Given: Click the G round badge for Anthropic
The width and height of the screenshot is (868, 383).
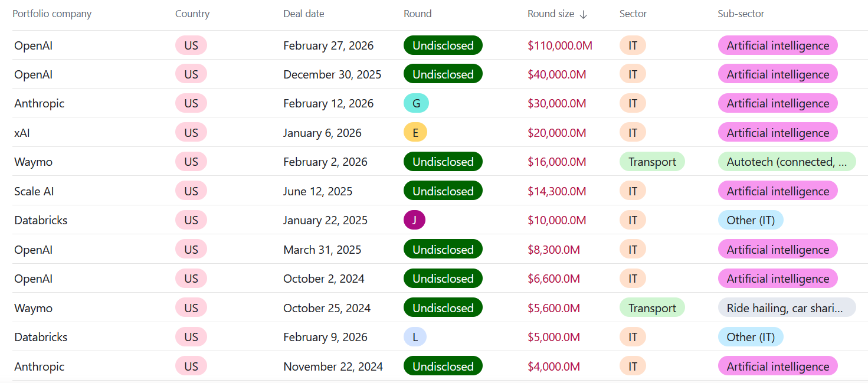Looking at the screenshot, I should (x=416, y=103).
